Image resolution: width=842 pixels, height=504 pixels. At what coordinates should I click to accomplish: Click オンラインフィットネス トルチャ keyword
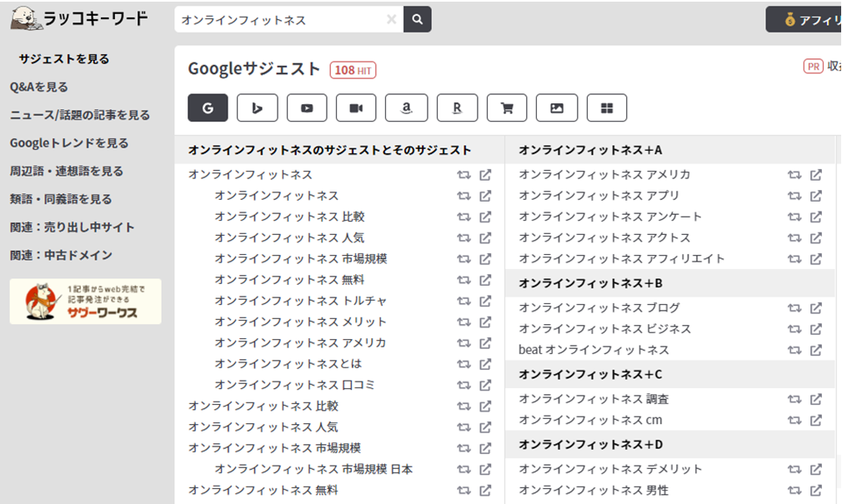click(x=301, y=301)
